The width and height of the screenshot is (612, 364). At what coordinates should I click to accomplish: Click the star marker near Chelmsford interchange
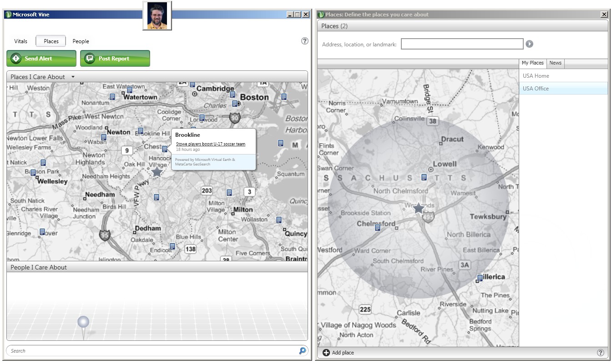[x=419, y=209]
